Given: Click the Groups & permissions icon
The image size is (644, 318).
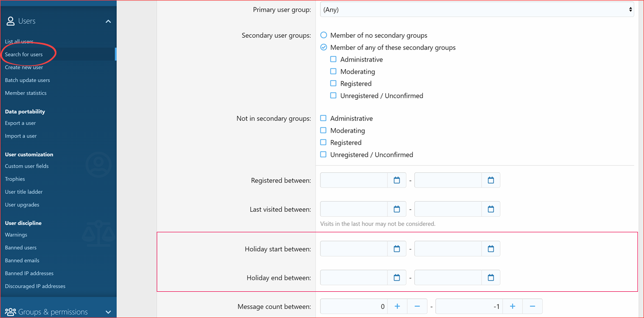Looking at the screenshot, I should [10, 311].
